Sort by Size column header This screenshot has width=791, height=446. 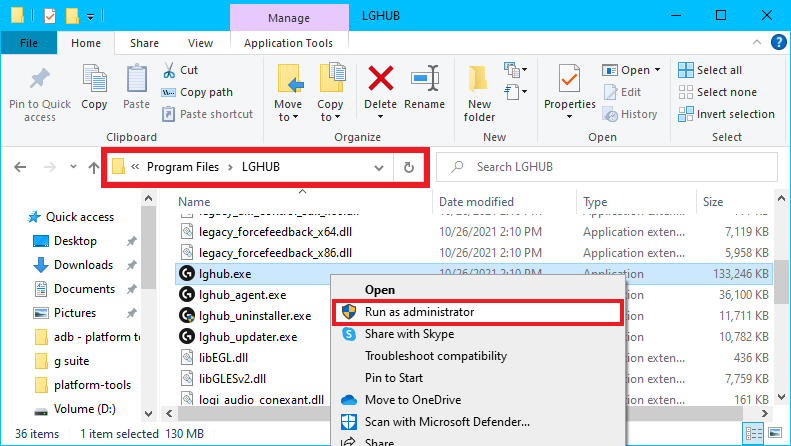(x=713, y=202)
